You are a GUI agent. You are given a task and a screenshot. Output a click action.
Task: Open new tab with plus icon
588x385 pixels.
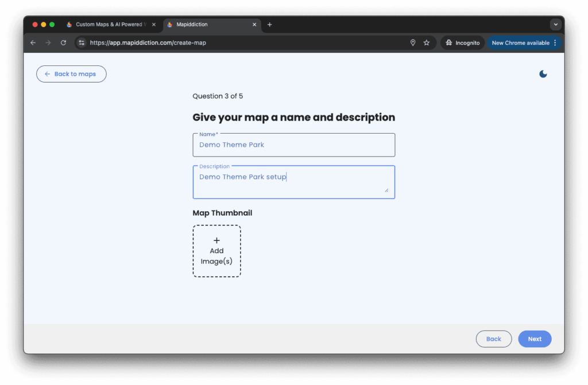270,25
